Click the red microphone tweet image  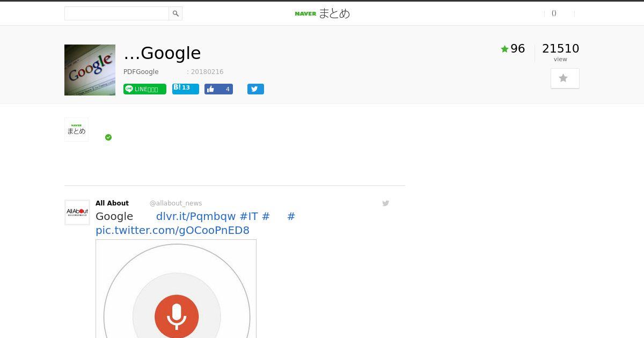(x=176, y=289)
